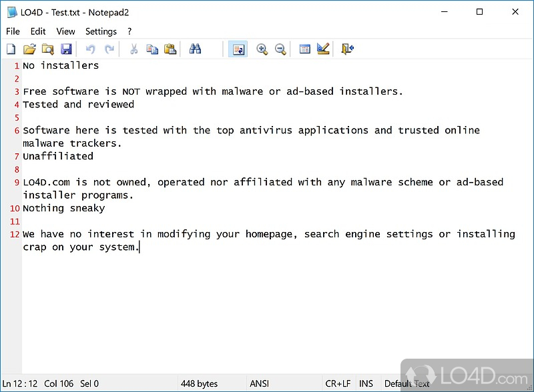Click the line 'Nothing sneaky'
This screenshot has height=392, width=534.
(x=63, y=208)
